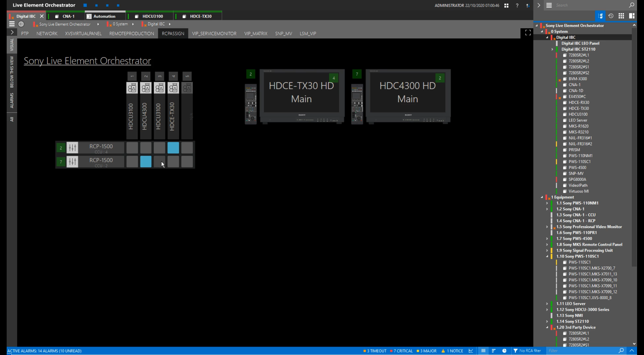Image resolution: width=644 pixels, height=355 pixels.
Task: Click the fader icon of RCP-1500 CCU:2
Action: point(72,161)
